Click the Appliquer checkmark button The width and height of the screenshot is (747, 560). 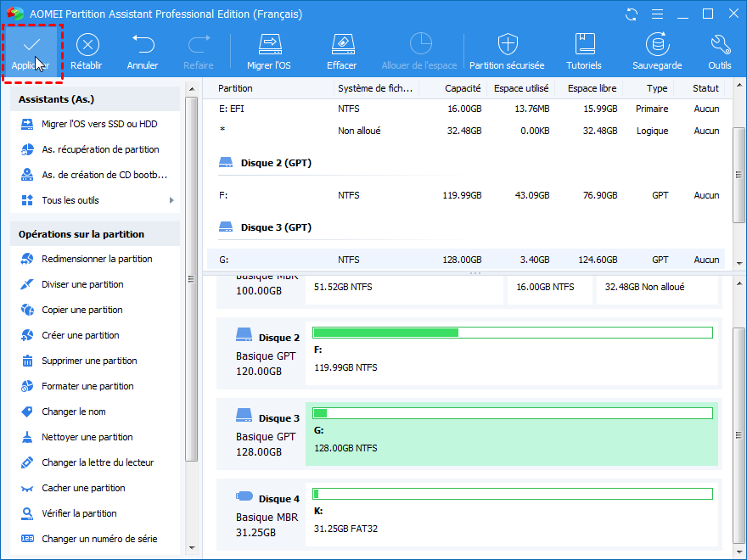[31, 52]
